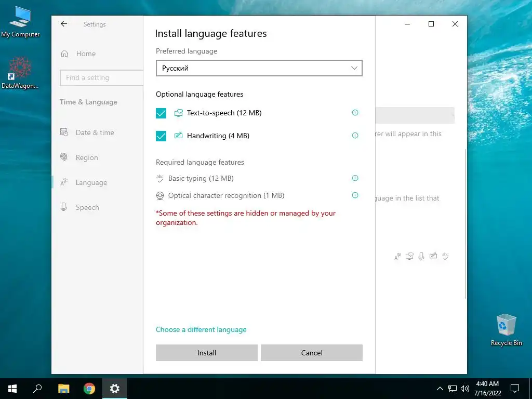Click spell-check abc icon in background legend
The width and height of the screenshot is (532, 399).
pyautogui.click(x=445, y=256)
